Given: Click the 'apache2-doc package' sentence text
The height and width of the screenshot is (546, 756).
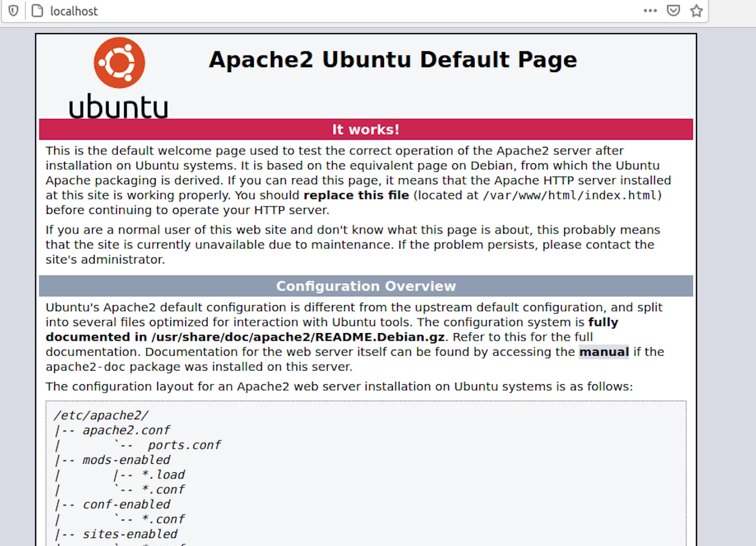Looking at the screenshot, I should click(x=199, y=367).
